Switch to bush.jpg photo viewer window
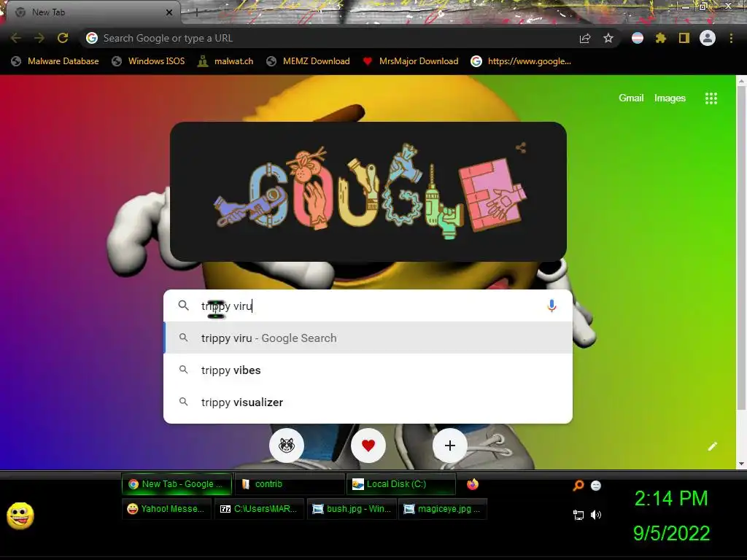The height and width of the screenshot is (560, 747). [x=352, y=508]
